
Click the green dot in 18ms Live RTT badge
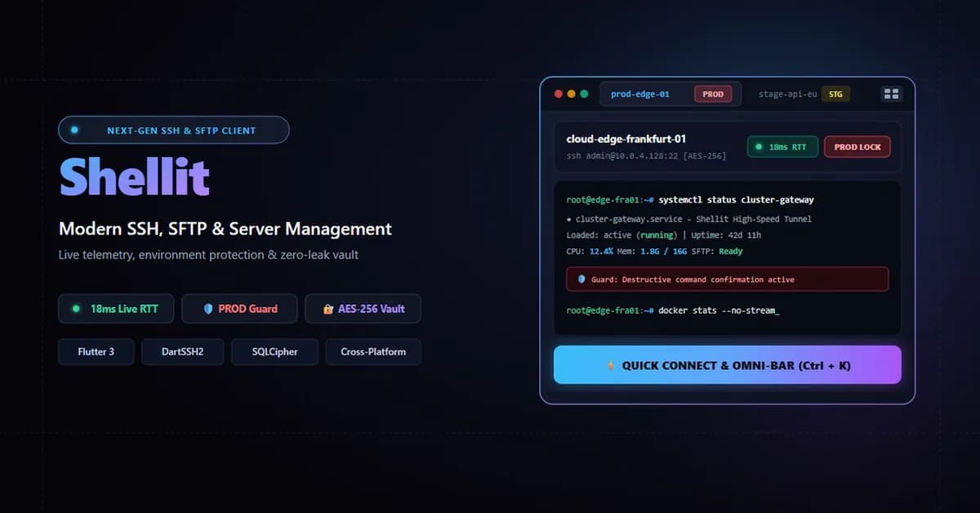[77, 309]
